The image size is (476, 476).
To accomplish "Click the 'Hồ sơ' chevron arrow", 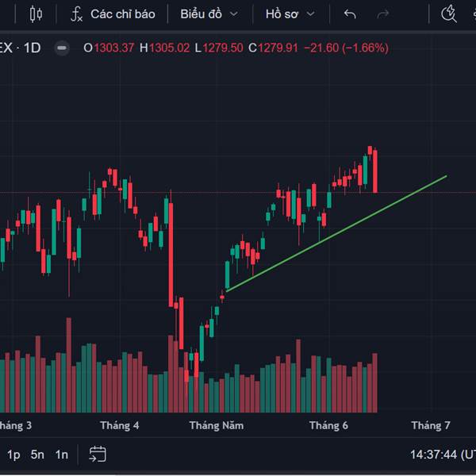I will coord(310,14).
